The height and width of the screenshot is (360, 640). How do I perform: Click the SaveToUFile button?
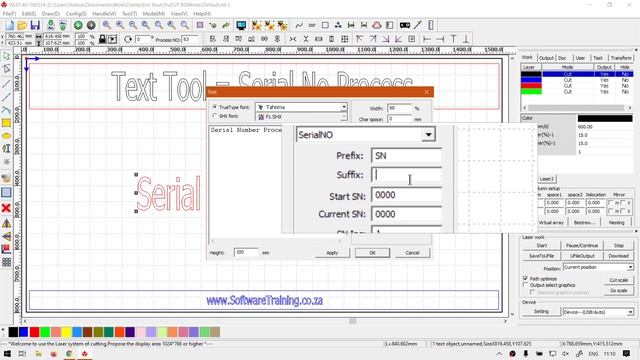click(542, 256)
